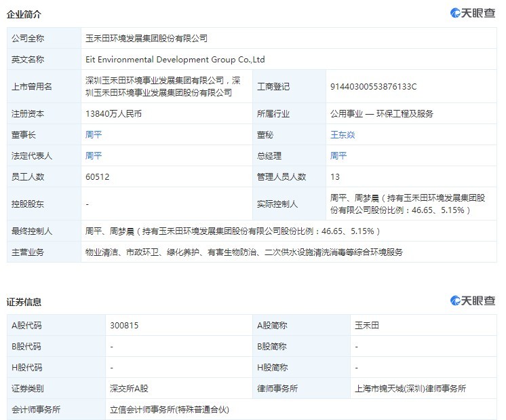Click the 律师事务所 label cell
Viewport: 506px width, 420px height.
(x=301, y=388)
